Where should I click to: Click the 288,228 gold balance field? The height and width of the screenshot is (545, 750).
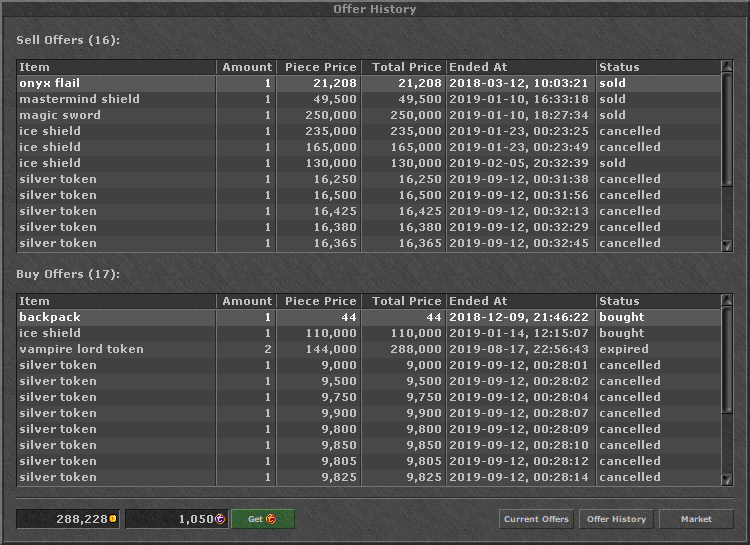pyautogui.click(x=68, y=519)
